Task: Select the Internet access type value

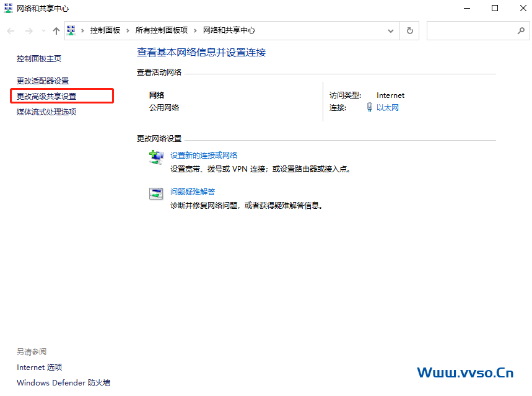Action: coord(391,95)
